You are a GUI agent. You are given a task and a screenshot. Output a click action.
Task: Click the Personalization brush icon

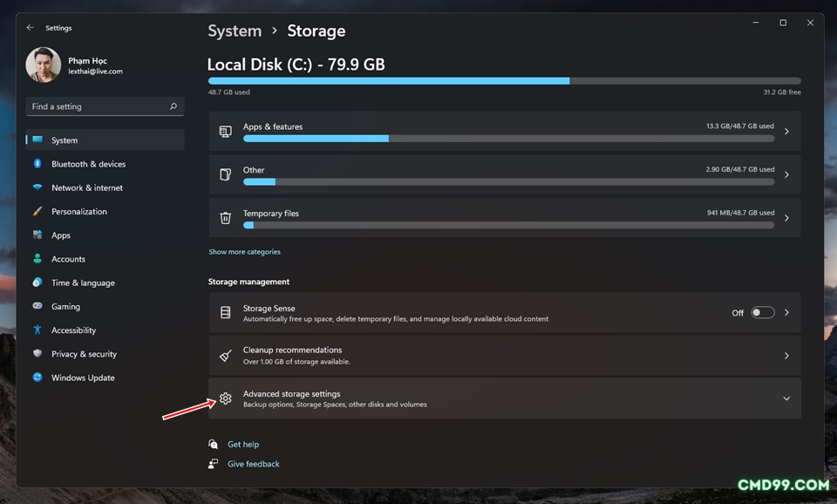point(37,211)
